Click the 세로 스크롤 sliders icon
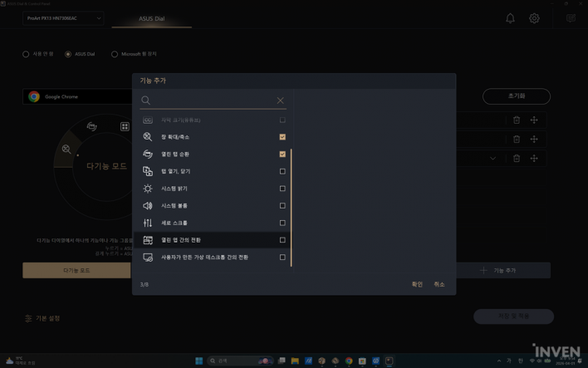Image resolution: width=588 pixels, height=368 pixels. pos(148,223)
